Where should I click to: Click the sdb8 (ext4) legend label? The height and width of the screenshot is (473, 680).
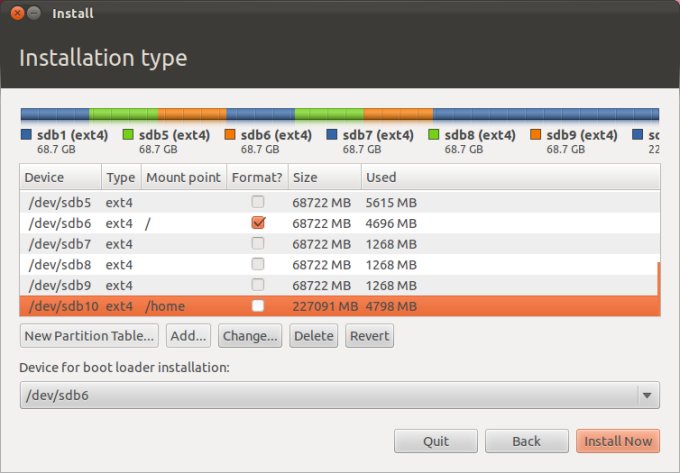[x=480, y=135]
